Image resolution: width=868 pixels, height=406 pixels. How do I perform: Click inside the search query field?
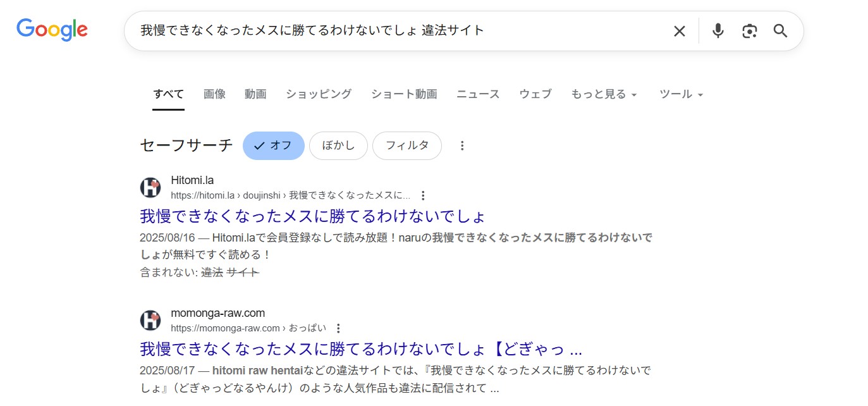(379, 30)
